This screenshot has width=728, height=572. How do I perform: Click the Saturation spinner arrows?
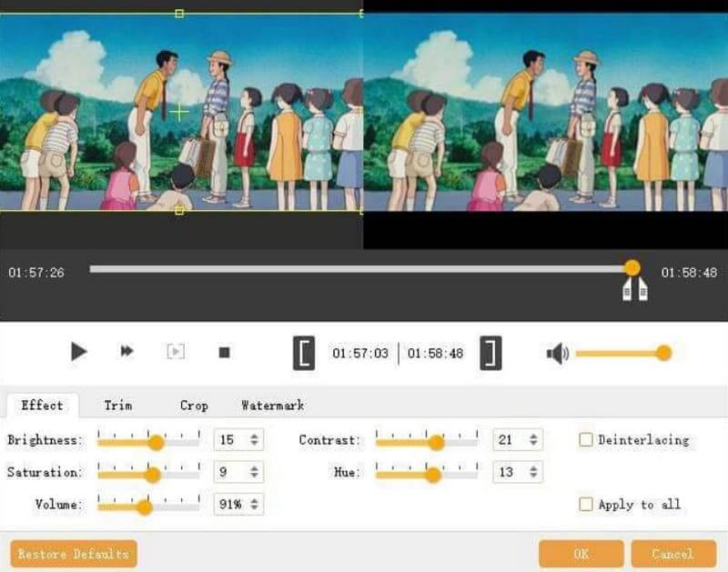coord(254,472)
